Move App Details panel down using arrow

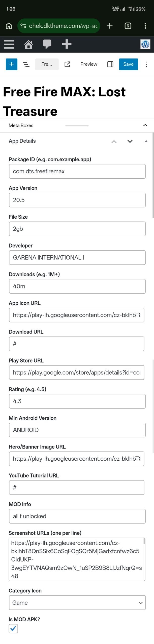click(130, 141)
